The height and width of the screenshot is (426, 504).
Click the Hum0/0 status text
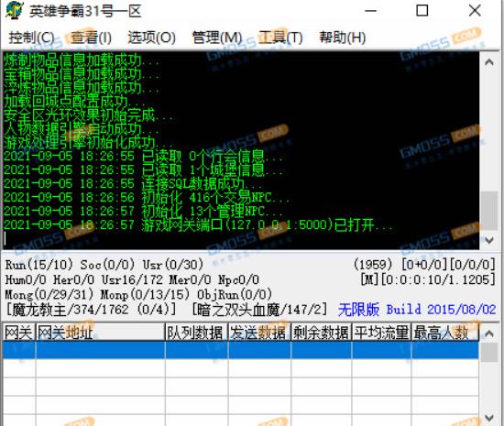(x=26, y=279)
